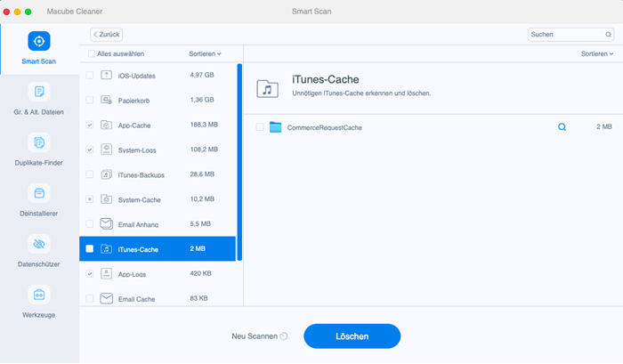Click the App-Cache category icon
The image size is (623, 364).
click(x=106, y=125)
